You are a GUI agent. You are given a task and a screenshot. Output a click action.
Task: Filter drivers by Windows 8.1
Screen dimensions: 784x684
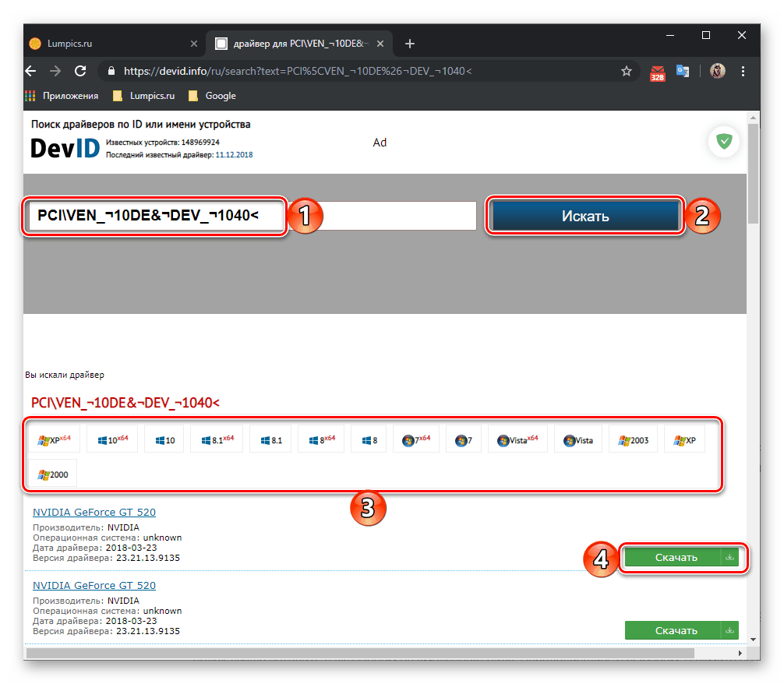coord(270,440)
